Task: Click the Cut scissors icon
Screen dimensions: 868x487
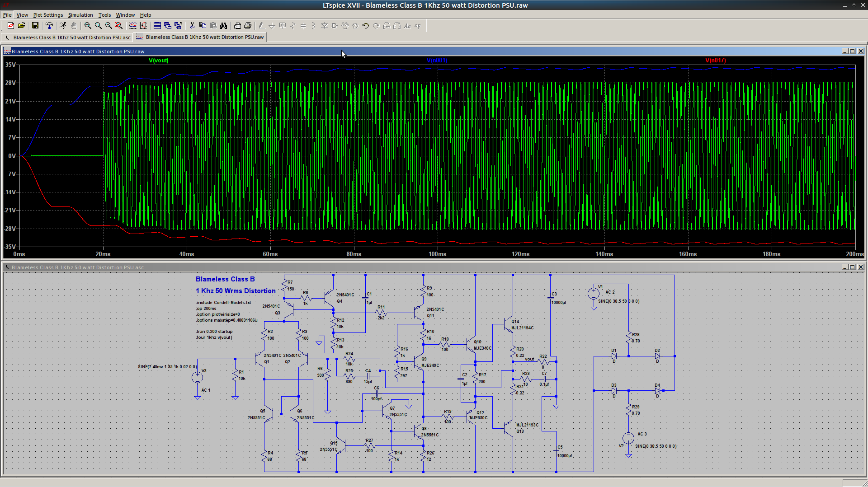Action: 192,26
